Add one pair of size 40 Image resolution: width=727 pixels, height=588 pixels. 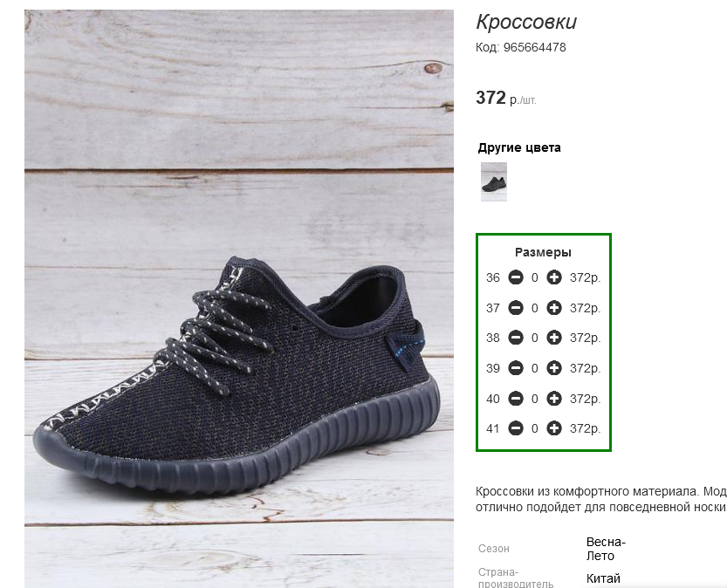pos(554,399)
